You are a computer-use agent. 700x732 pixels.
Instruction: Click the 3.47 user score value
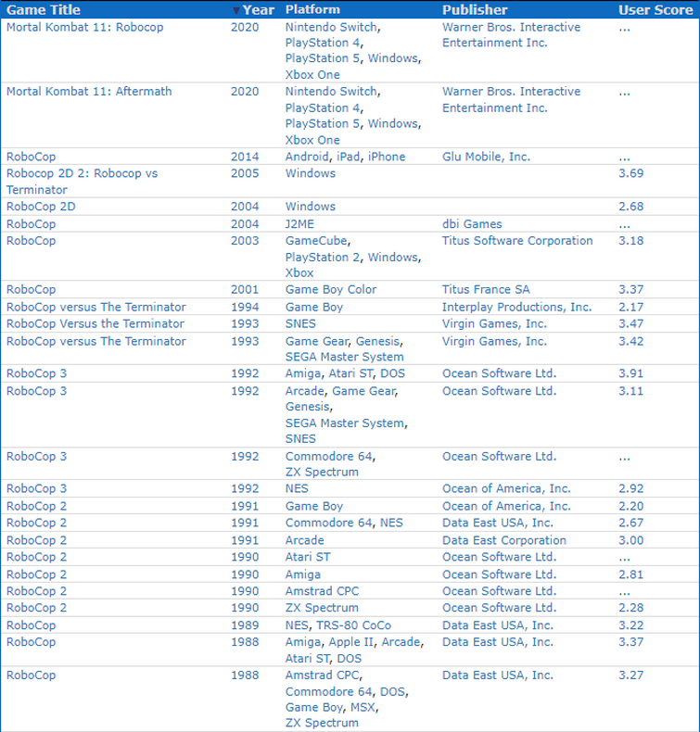pyautogui.click(x=630, y=323)
